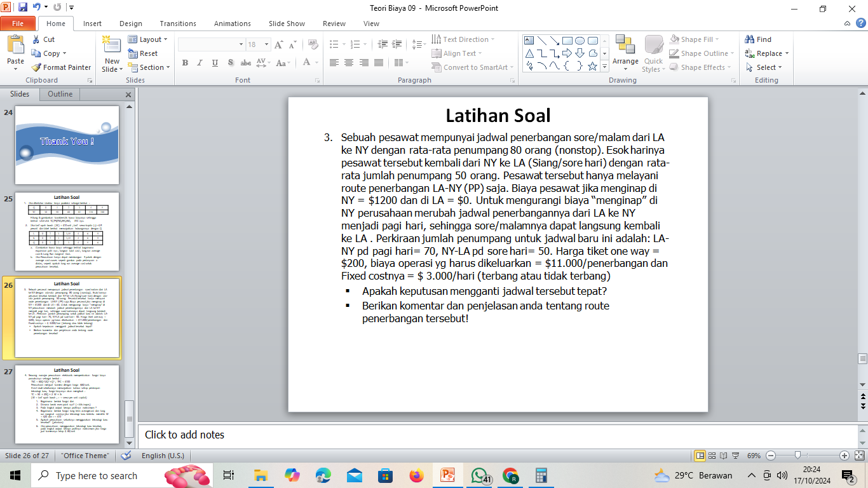Center the paragraph text
Viewport: 868px width, 488px height.
tap(349, 63)
